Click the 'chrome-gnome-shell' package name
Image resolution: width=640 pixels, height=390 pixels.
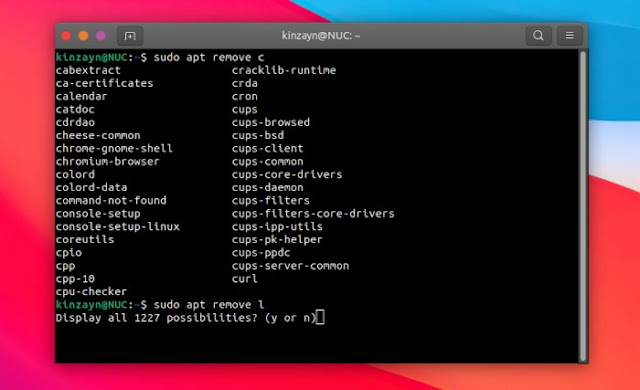(x=114, y=148)
